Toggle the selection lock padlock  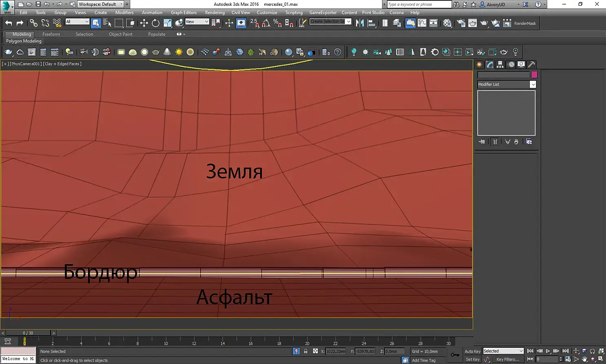pyautogui.click(x=305, y=351)
